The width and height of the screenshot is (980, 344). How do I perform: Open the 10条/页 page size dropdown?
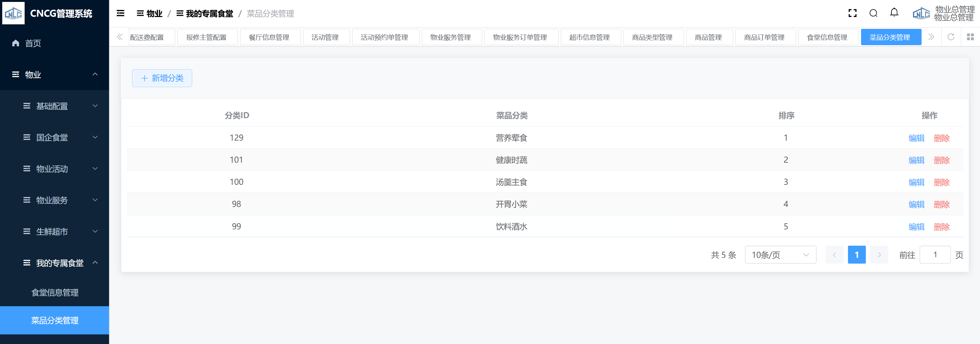780,255
